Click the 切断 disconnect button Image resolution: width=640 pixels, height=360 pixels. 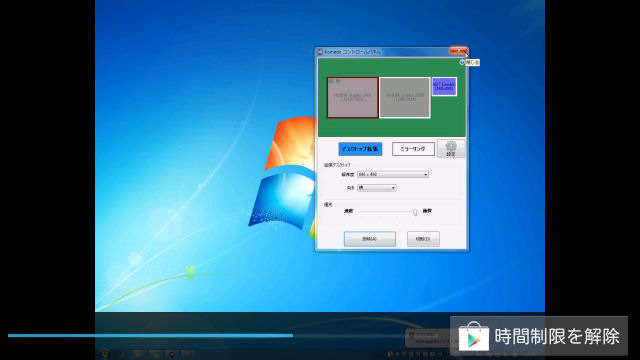(423, 239)
